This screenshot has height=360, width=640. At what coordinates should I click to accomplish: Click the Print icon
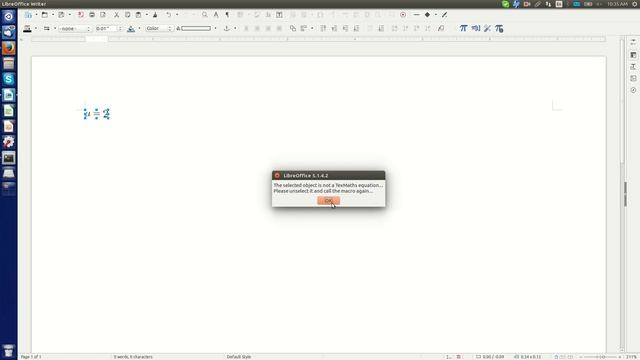[x=92, y=15]
